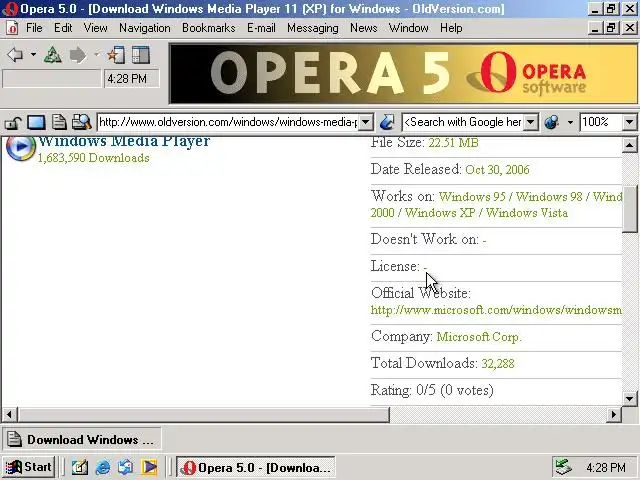This screenshot has width=640, height=480.
Task: Click the network tray icon near the clock
Action: coord(563,467)
